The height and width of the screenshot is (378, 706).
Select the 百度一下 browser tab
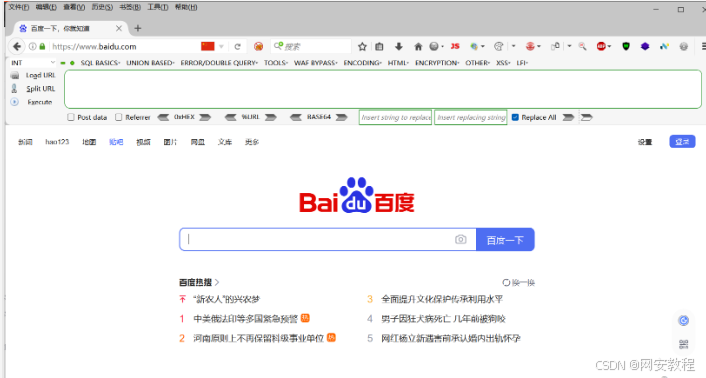pos(70,28)
